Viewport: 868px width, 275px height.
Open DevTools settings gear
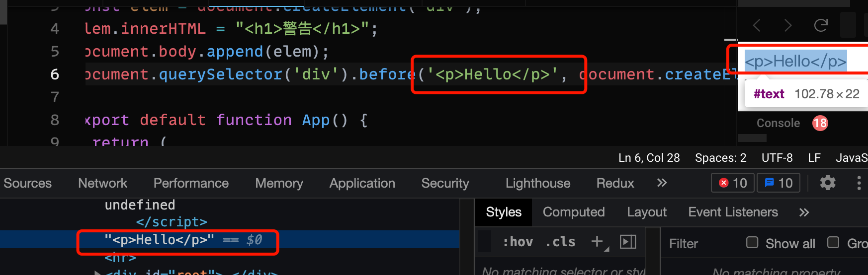point(828,183)
